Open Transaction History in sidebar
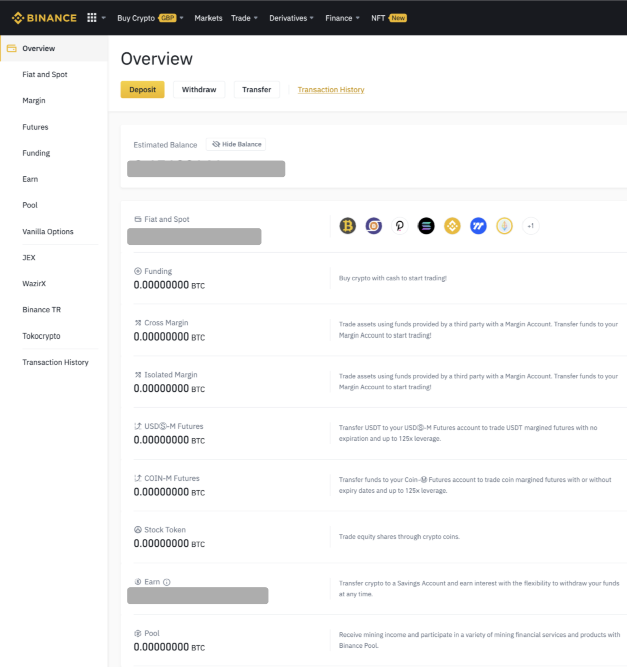Screen dimensions: 627x672 [x=54, y=362]
